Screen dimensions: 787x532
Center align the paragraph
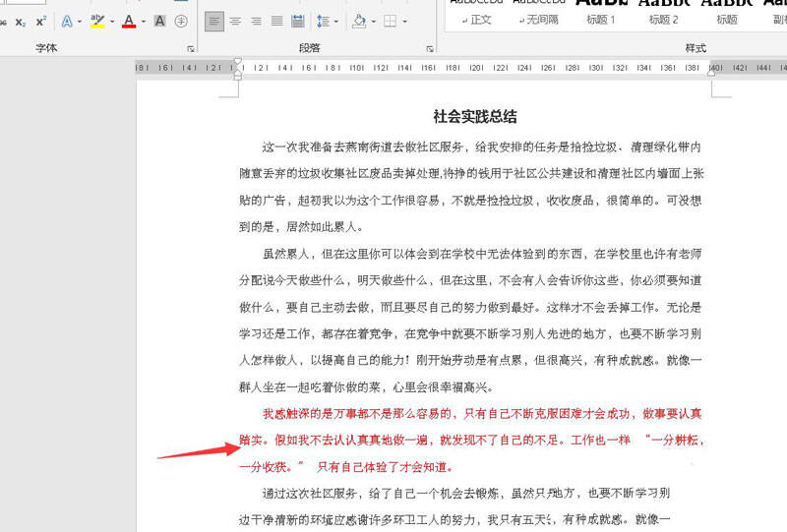tap(235, 21)
